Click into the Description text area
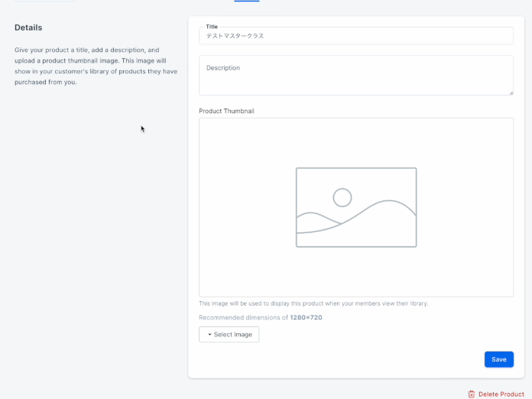Image resolution: width=532 pixels, height=399 pixels. pyautogui.click(x=356, y=76)
